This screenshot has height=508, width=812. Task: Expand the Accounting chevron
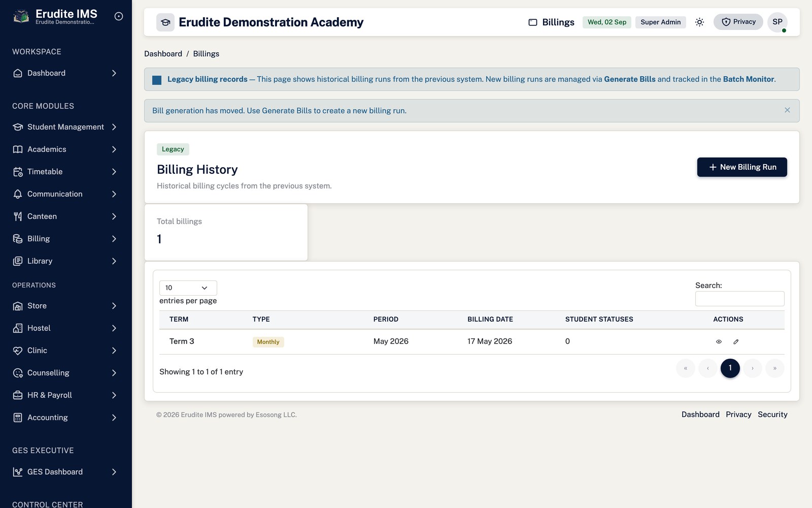(x=114, y=418)
